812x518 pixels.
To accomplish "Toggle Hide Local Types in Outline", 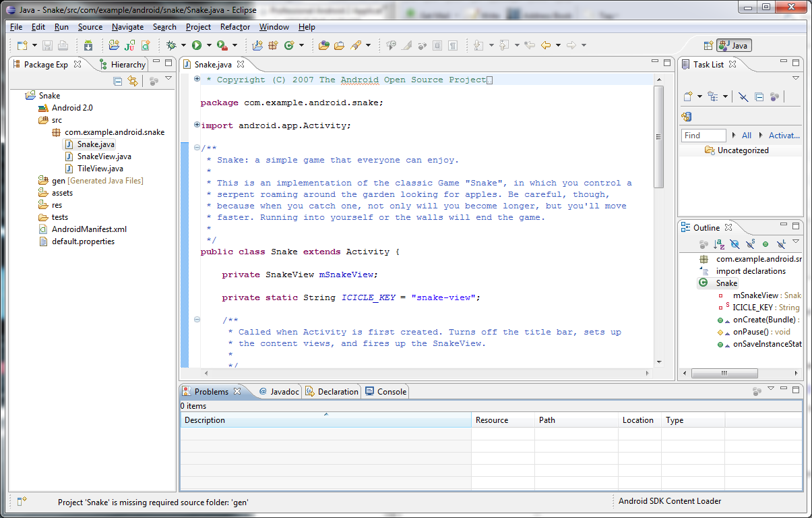I will pyautogui.click(x=781, y=244).
